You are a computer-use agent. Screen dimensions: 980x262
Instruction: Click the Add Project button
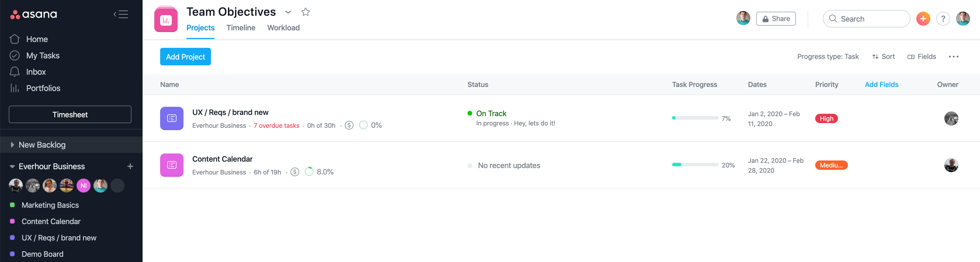pyautogui.click(x=185, y=57)
